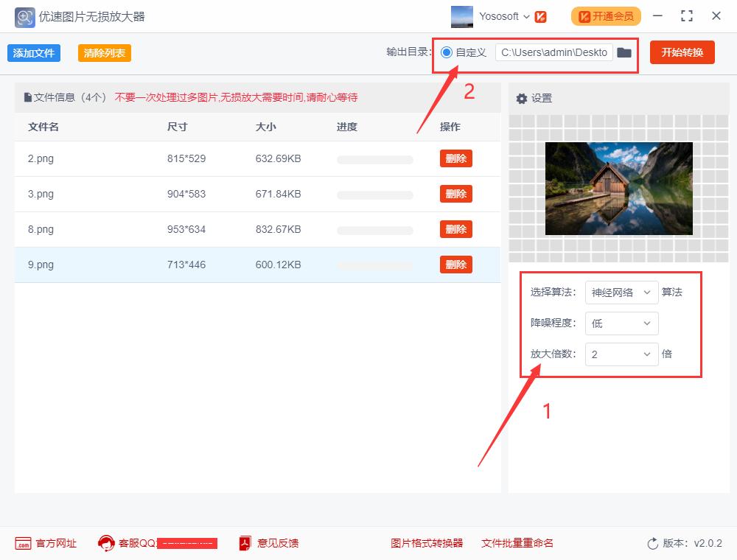Start conversion with the 开始转换 button

pos(682,52)
